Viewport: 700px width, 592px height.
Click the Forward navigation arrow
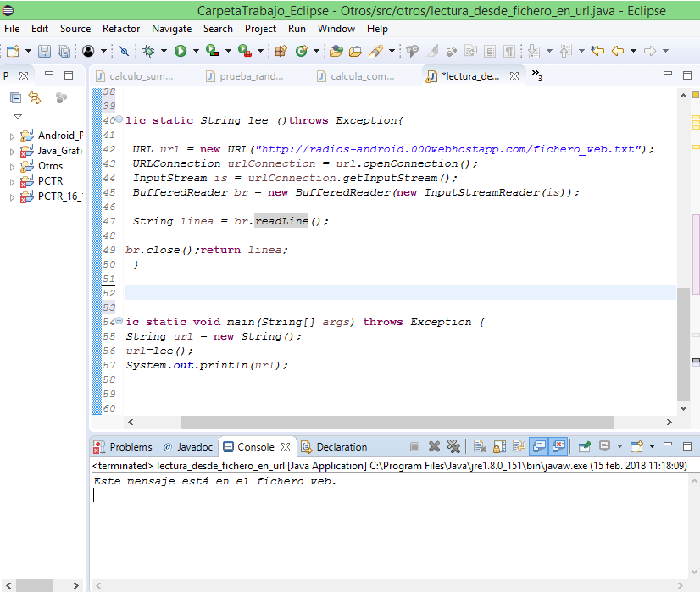pos(649,51)
